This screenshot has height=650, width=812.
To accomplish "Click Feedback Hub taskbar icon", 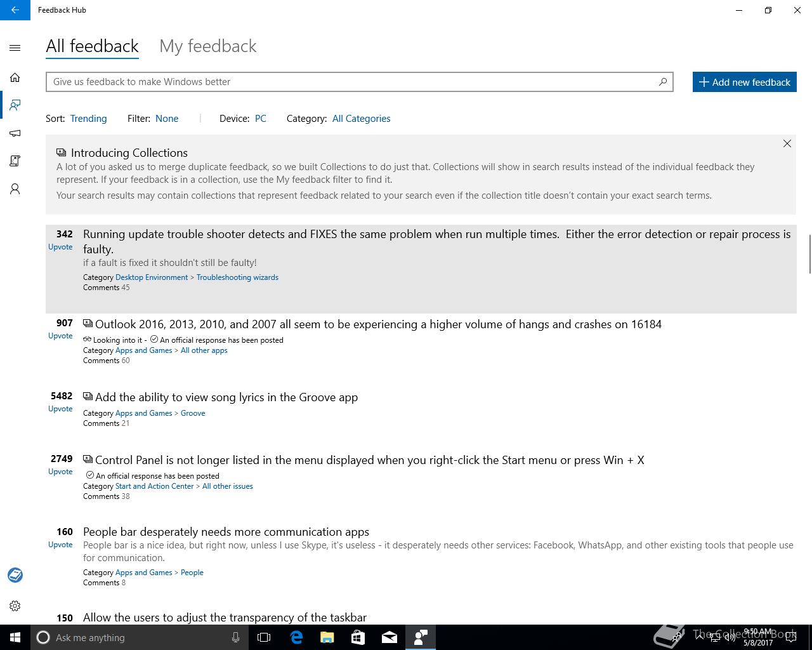I will 421,637.
